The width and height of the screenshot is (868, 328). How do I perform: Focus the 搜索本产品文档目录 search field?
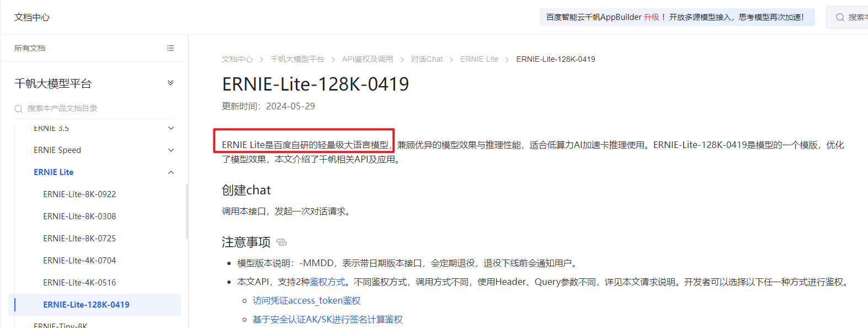point(94,108)
